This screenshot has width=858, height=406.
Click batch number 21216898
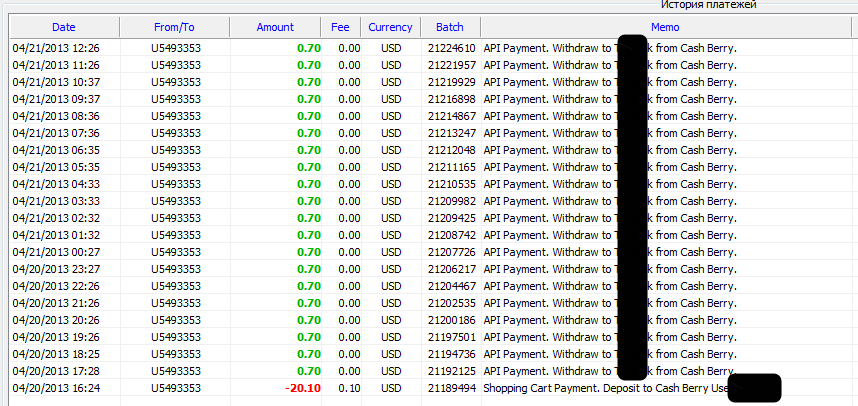pyautogui.click(x=451, y=99)
